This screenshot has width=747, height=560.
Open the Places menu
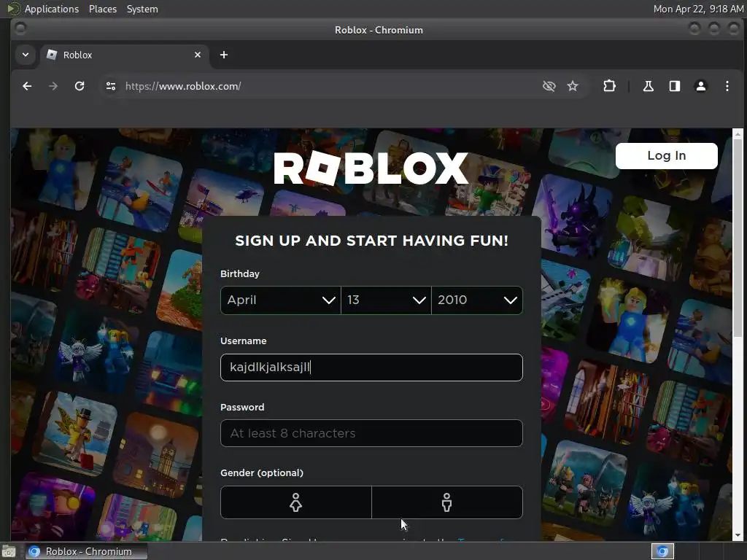[x=103, y=9]
